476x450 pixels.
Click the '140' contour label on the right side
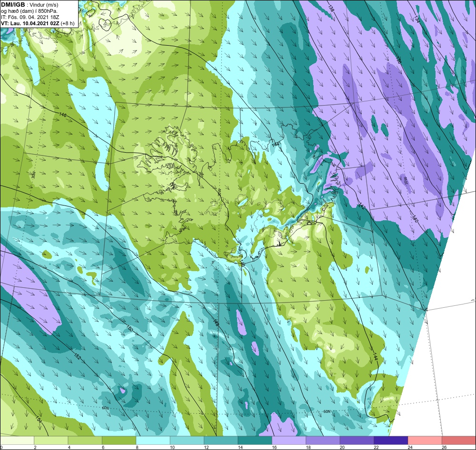[415, 219]
